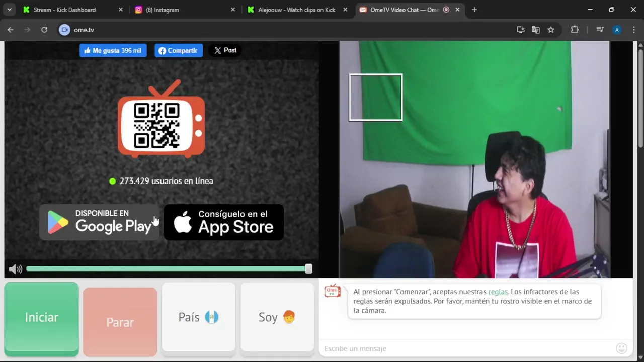
Task: Bookmark this page with the star icon
Action: point(551,30)
